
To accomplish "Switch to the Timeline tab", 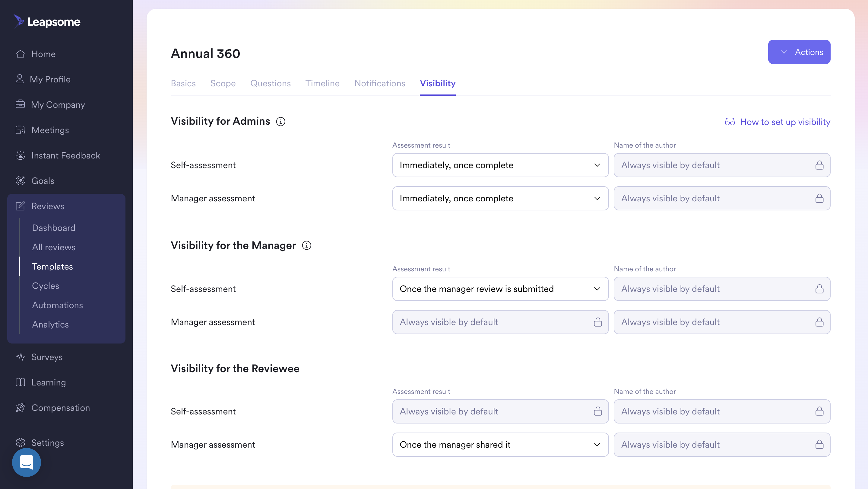I will coord(322,83).
